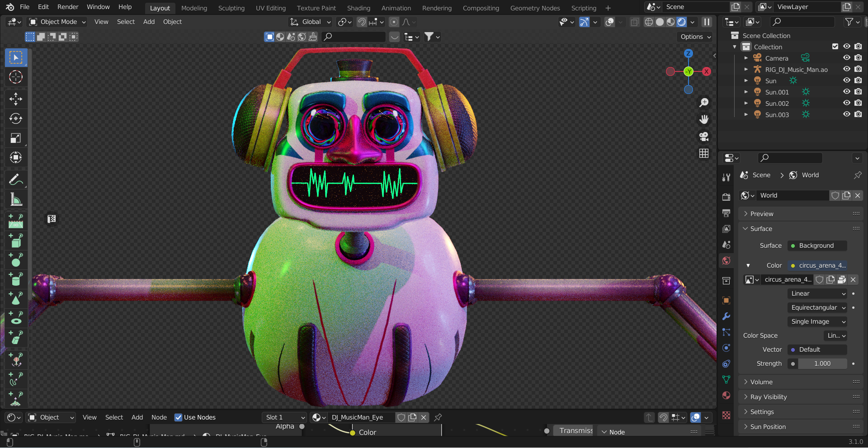Open Linear interpolation dropdown
Viewport: 868px width, 448px height.
pos(817,293)
